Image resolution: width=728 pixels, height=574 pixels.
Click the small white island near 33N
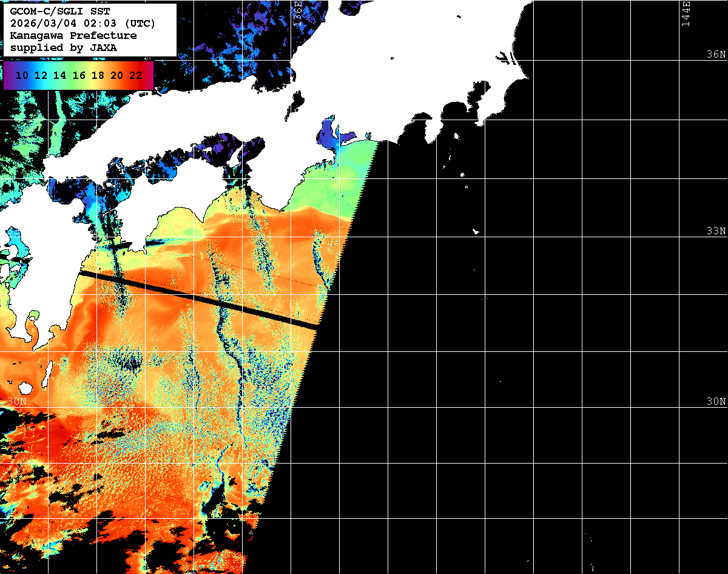click(x=476, y=231)
